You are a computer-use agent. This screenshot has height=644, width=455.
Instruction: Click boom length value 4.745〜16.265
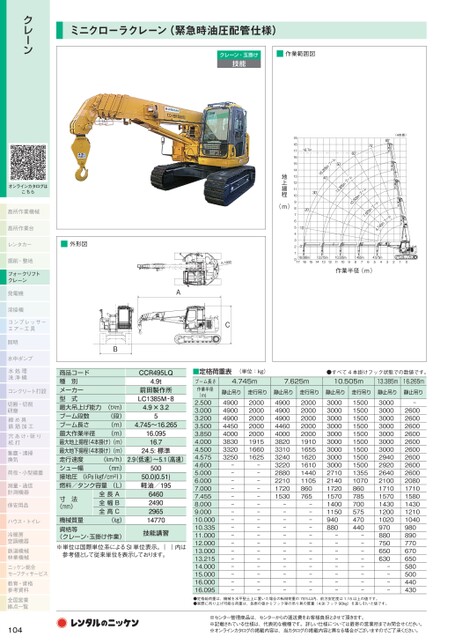(156, 425)
